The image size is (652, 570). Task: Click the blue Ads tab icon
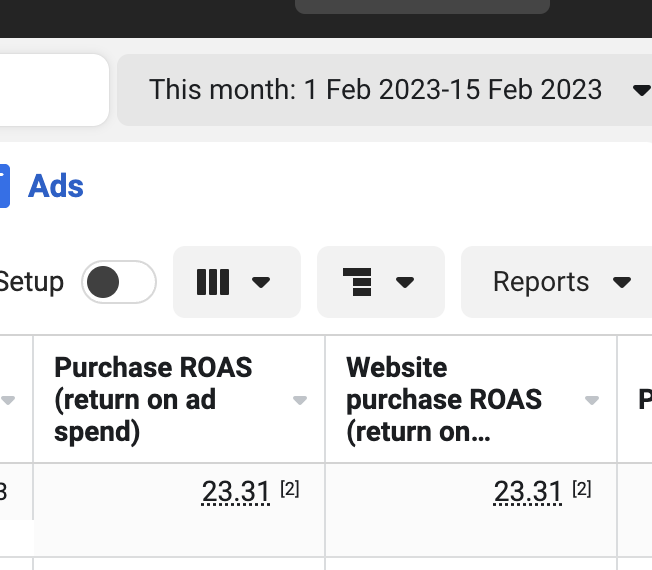[x=5, y=186]
